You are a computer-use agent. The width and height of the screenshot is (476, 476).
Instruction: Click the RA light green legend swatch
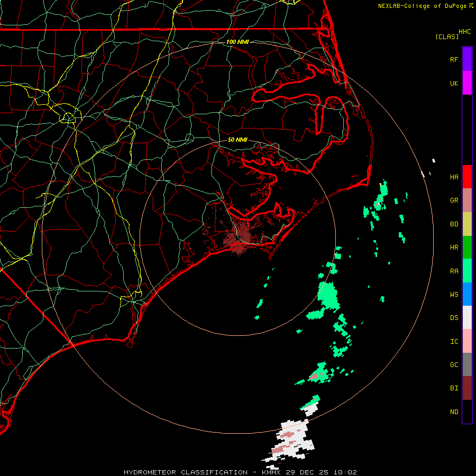[467, 271]
